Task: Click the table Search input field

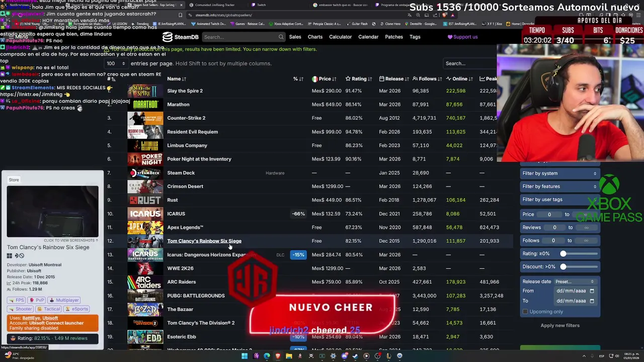Action: pos(470,63)
